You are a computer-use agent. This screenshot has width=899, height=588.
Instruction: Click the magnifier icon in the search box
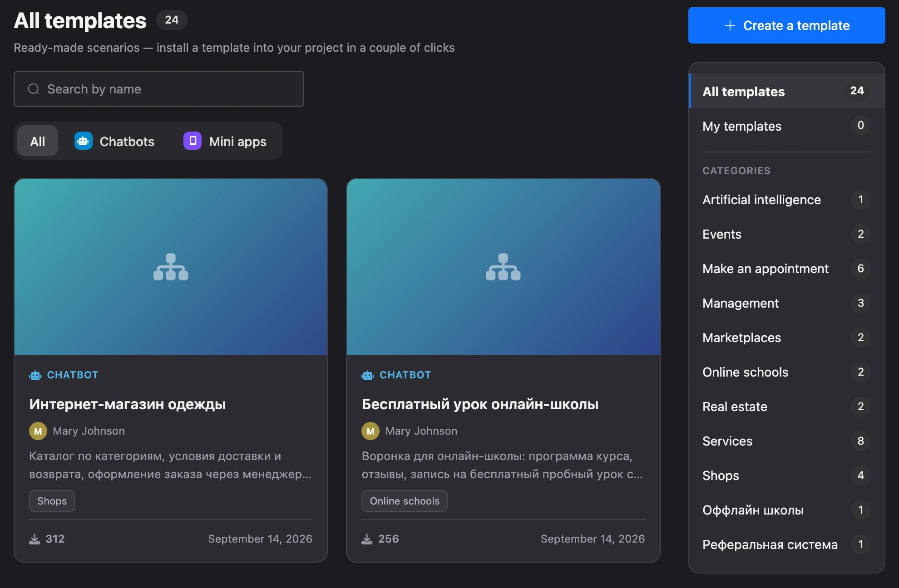[34, 89]
